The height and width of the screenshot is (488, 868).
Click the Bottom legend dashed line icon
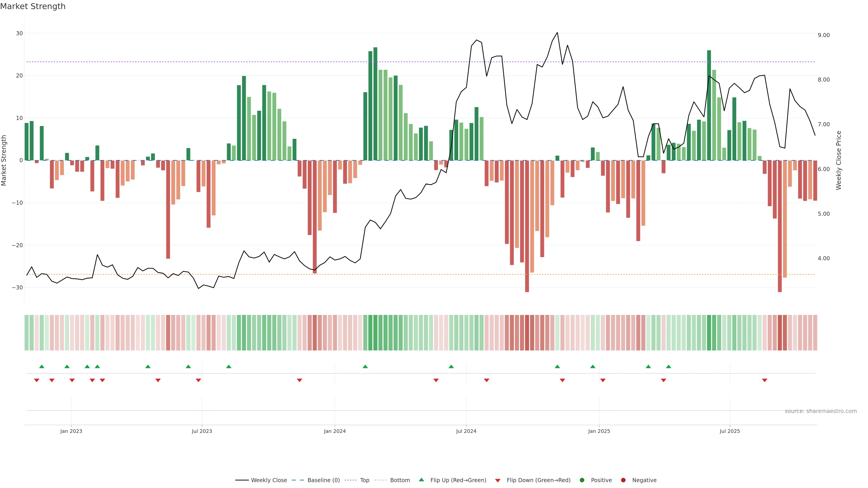click(380, 480)
